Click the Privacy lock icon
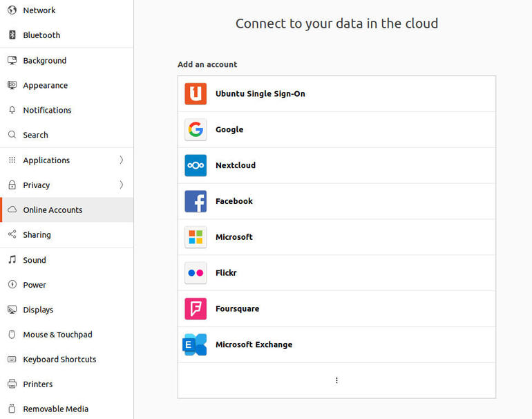 click(12, 185)
